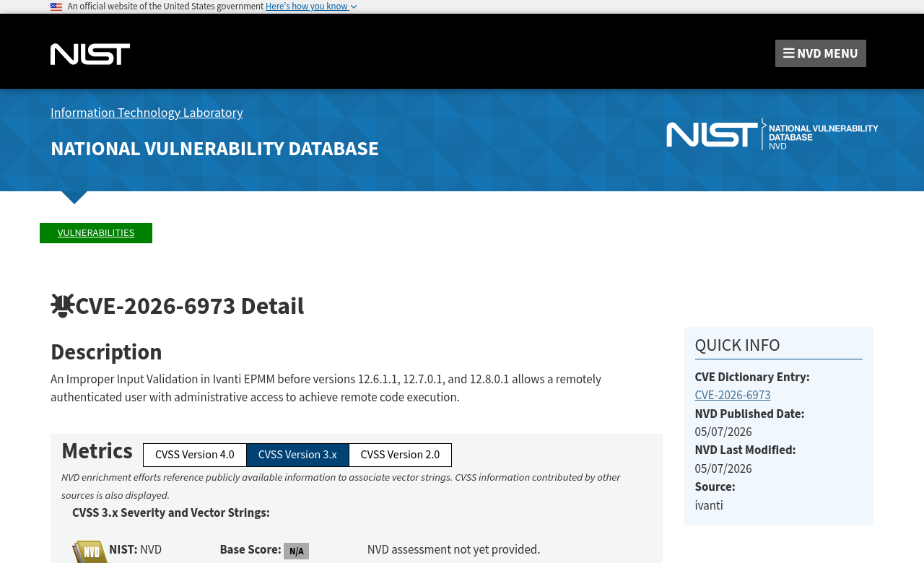The image size is (924, 563).
Task: Click the NVD enrichment efforts note
Action: [341, 486]
